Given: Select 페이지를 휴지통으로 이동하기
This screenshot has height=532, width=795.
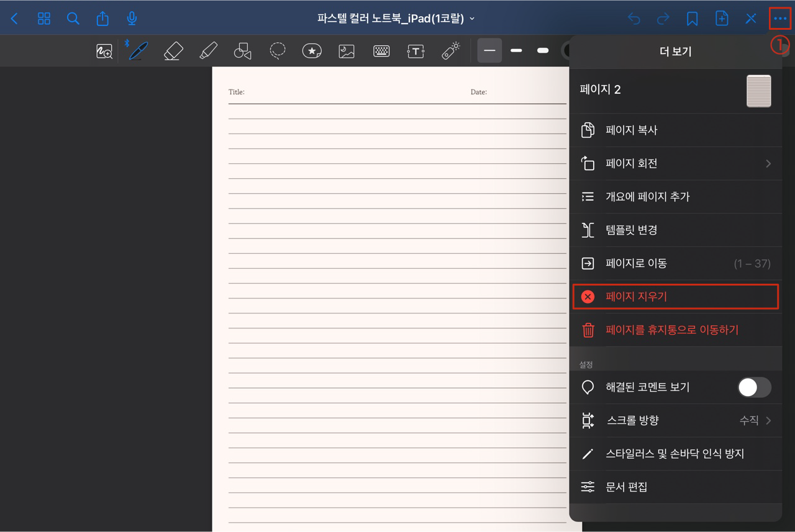Looking at the screenshot, I should click(675, 330).
